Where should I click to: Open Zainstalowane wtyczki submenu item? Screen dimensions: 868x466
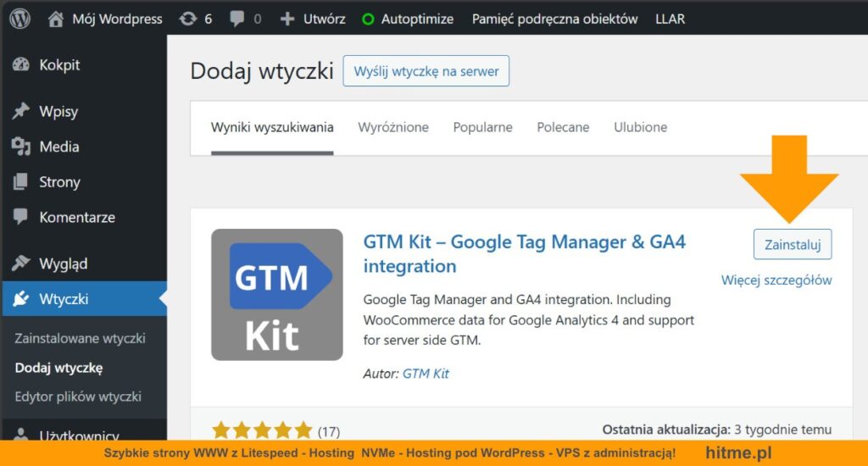click(x=80, y=338)
